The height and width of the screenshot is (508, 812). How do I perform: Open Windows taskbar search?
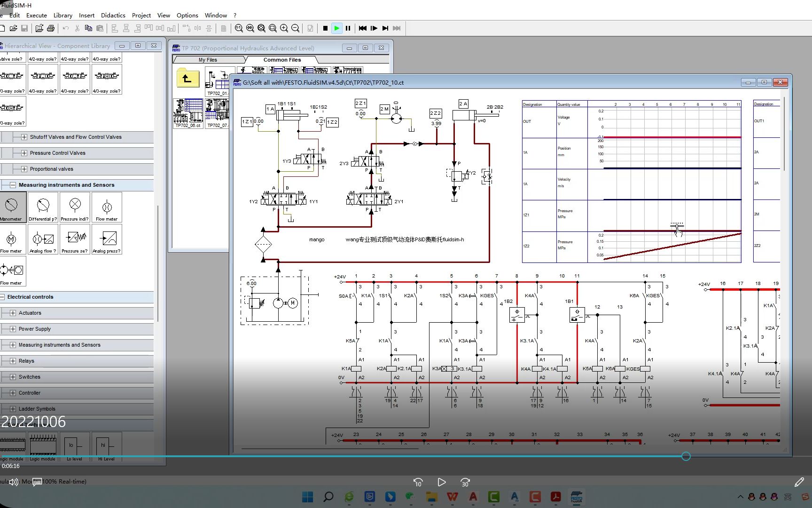[328, 497]
